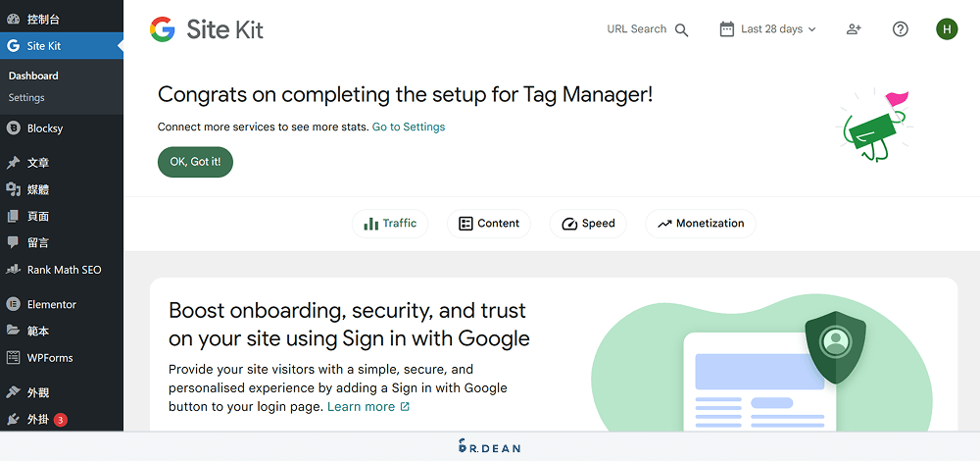This screenshot has width=980, height=461.
Task: Select the Content tab chip
Action: pos(489,224)
